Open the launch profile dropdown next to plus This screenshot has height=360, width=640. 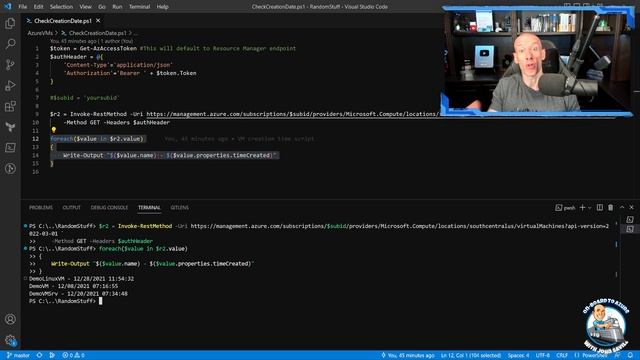(x=590, y=208)
